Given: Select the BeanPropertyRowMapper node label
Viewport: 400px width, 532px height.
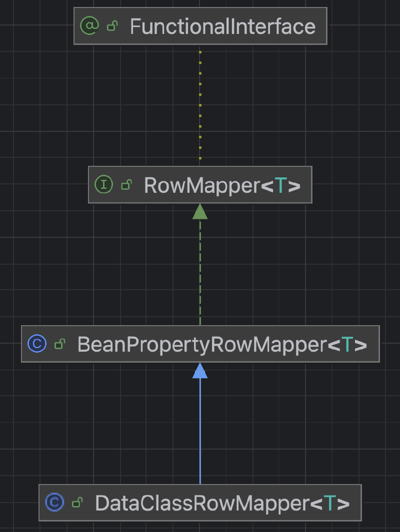Looking at the screenshot, I should tap(202, 344).
